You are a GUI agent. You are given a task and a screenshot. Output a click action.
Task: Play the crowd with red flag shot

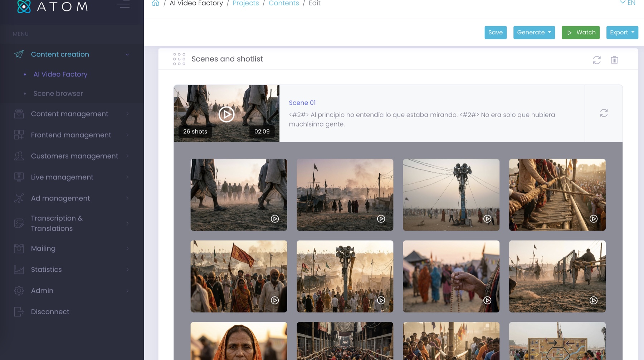(x=275, y=300)
